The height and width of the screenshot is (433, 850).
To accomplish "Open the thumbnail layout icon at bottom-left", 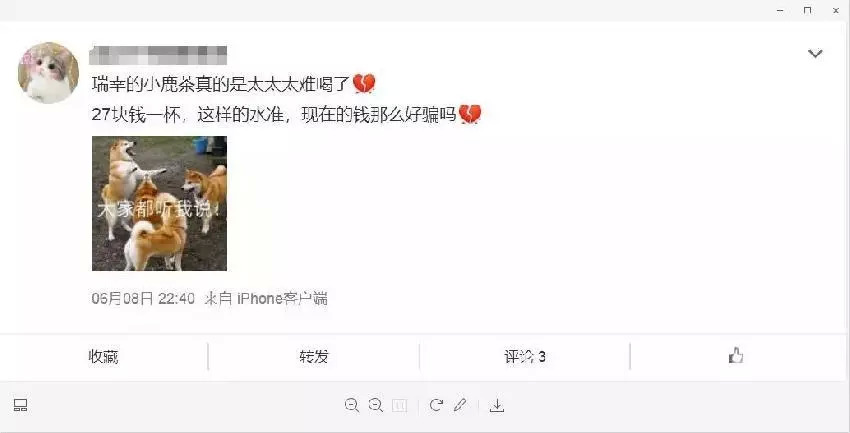I will click(21, 405).
